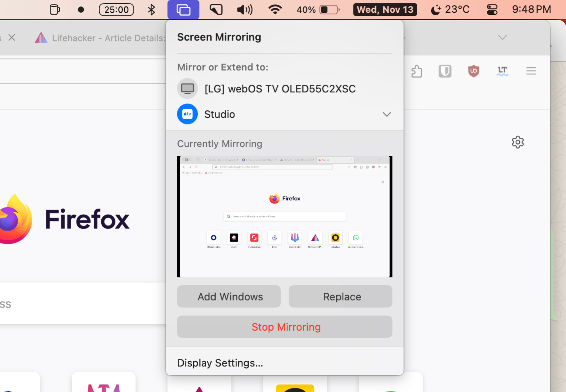
Task: Select the Studio Apple TV entry
Action: (x=285, y=114)
